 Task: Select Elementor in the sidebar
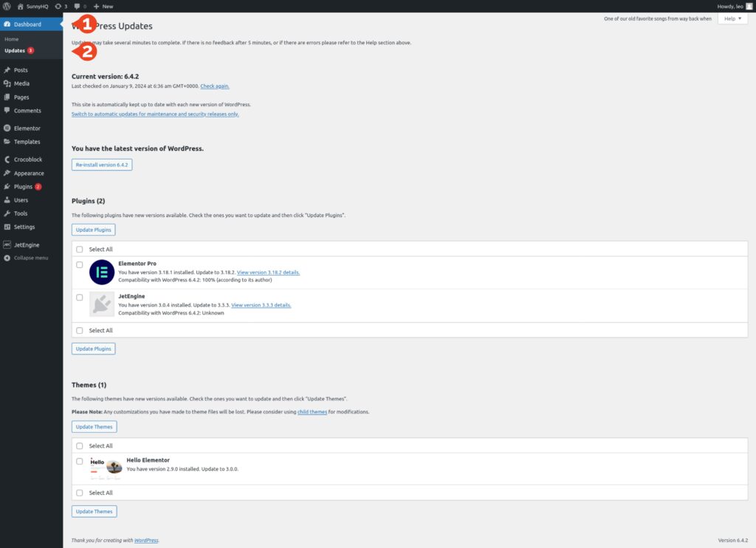[27, 127]
